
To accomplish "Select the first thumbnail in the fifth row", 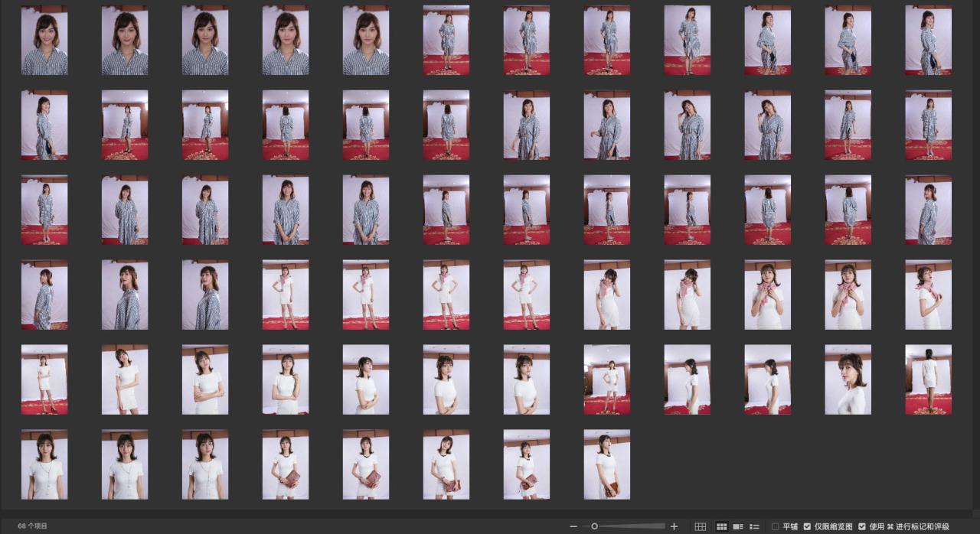I will (x=44, y=379).
